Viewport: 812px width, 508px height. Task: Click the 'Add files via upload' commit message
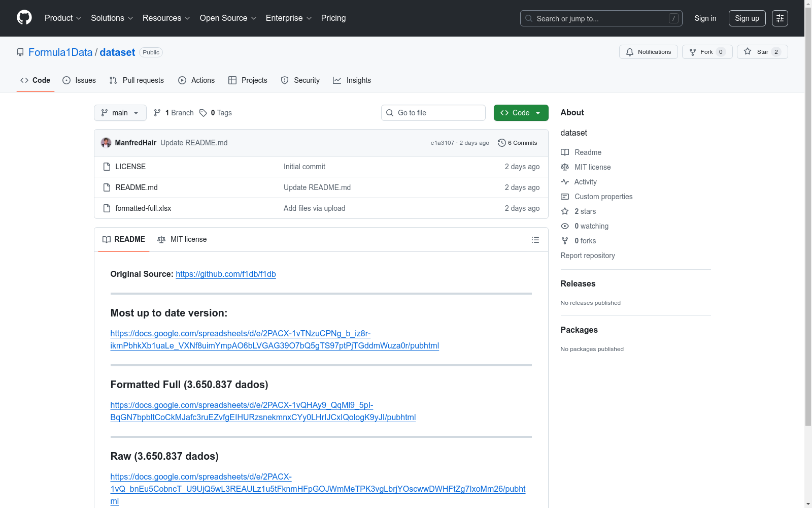click(315, 208)
